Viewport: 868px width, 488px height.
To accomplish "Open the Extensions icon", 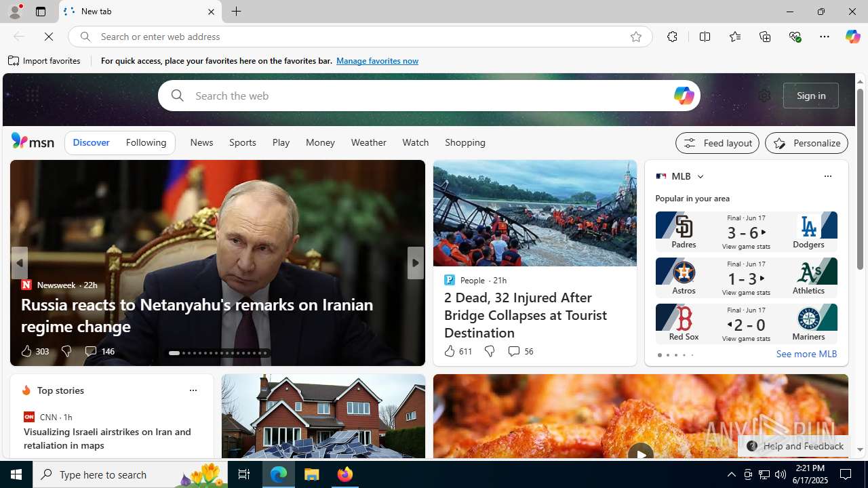I will tap(672, 37).
